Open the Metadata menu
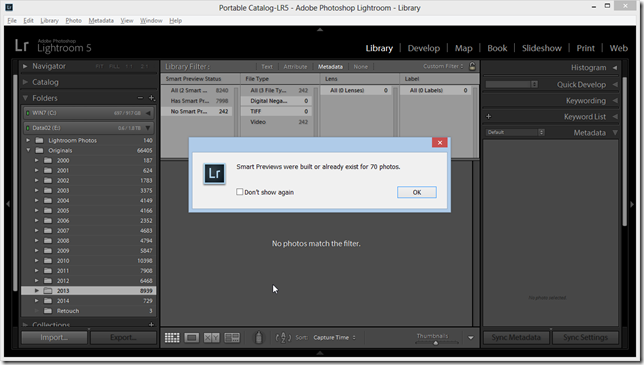644x365 pixels. click(101, 21)
